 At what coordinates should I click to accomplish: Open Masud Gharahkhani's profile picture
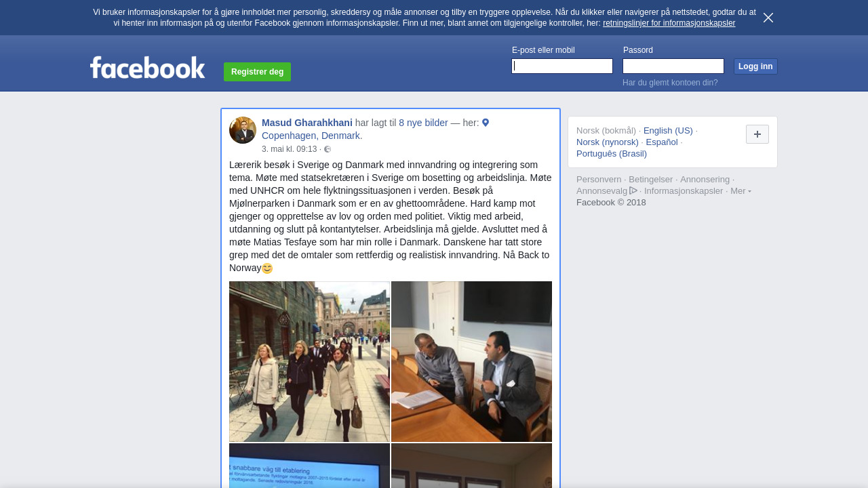tap(243, 130)
